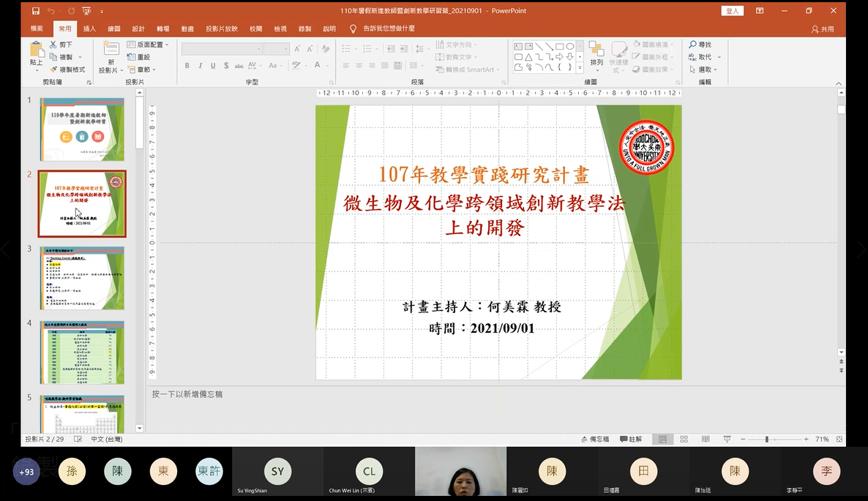868x501 pixels.
Task: Toggle bold text formatting
Action: 186,66
